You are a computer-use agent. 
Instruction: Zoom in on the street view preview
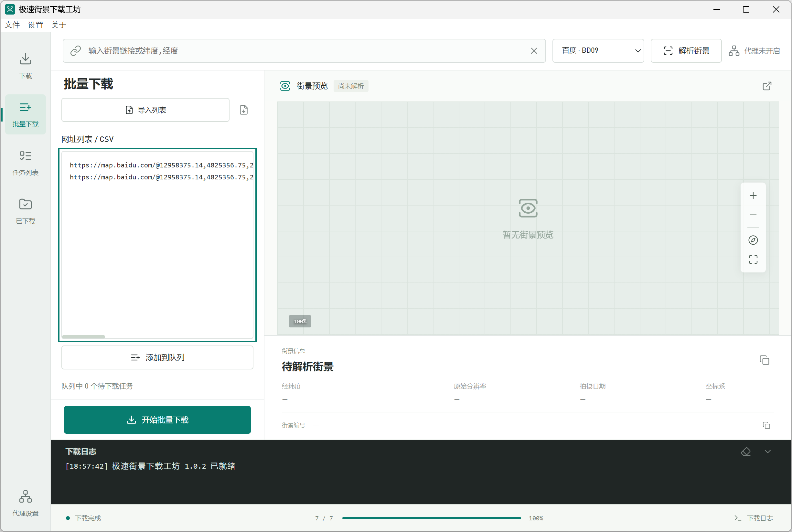[753, 196]
